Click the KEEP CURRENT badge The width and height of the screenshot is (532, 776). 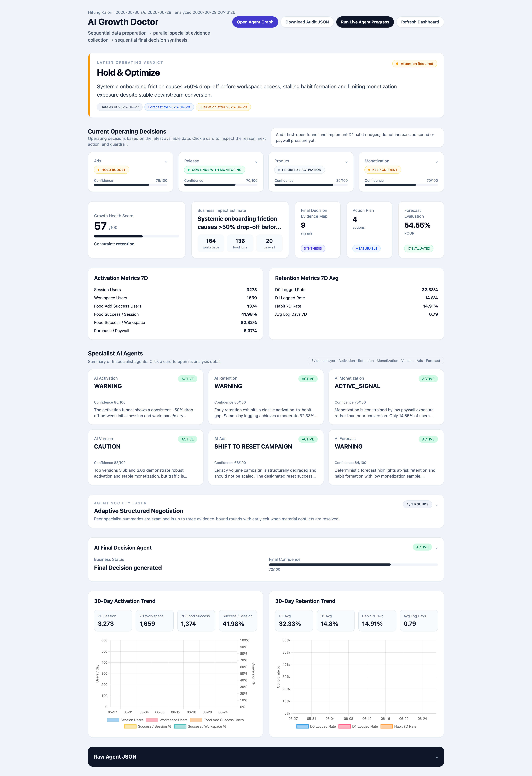383,170
